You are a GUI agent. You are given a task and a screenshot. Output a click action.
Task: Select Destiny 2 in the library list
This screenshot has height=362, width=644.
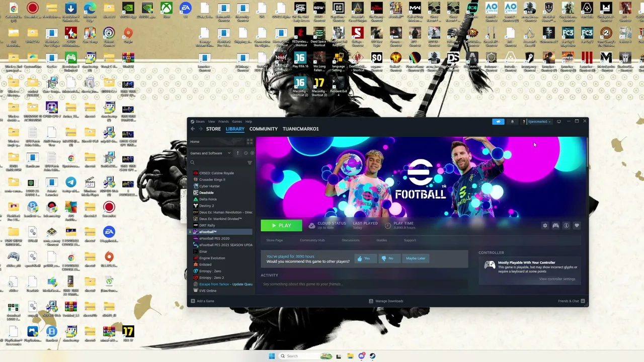coord(206,206)
